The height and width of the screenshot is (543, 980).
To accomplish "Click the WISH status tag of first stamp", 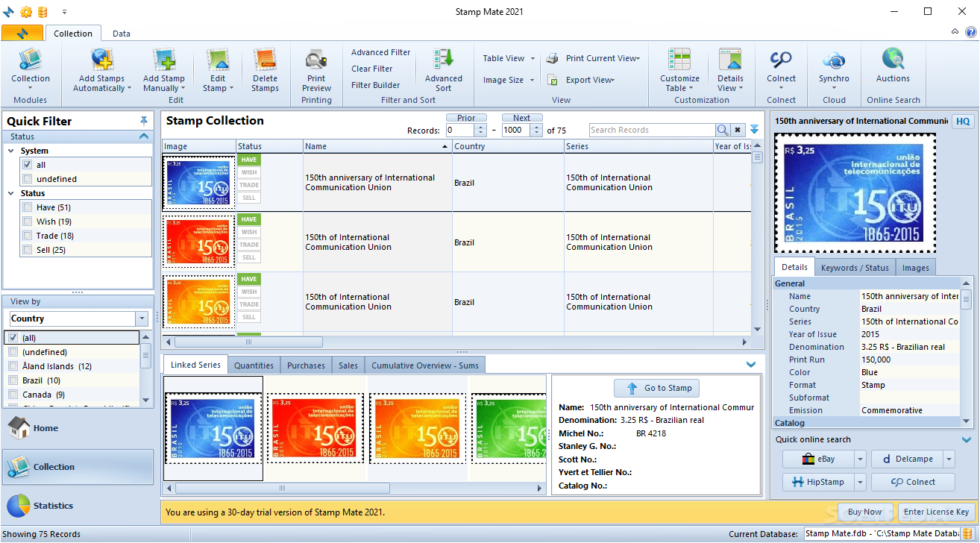I will 249,172.
